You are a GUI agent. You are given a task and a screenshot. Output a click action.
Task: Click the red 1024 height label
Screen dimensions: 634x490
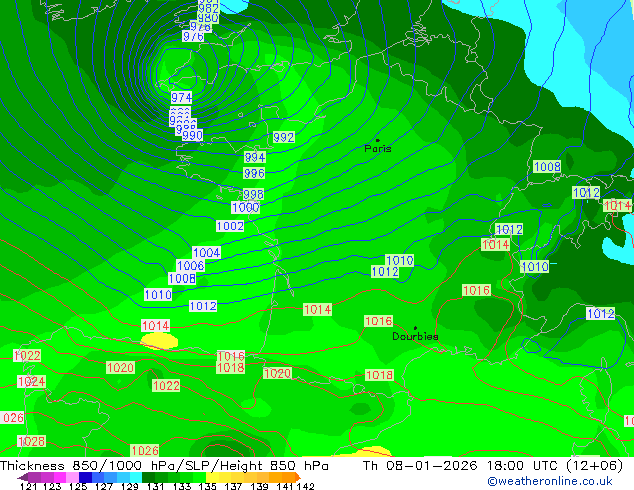coord(32,382)
